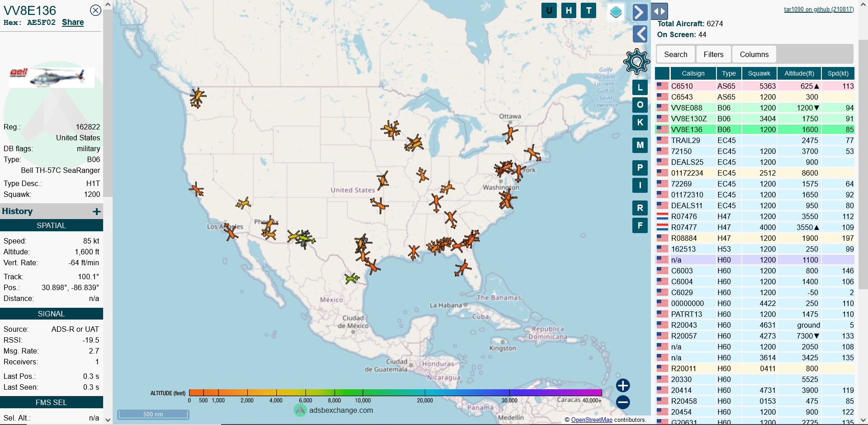868x425 pixels.
Task: Click the SIGNAL section header
Action: [x=51, y=314]
